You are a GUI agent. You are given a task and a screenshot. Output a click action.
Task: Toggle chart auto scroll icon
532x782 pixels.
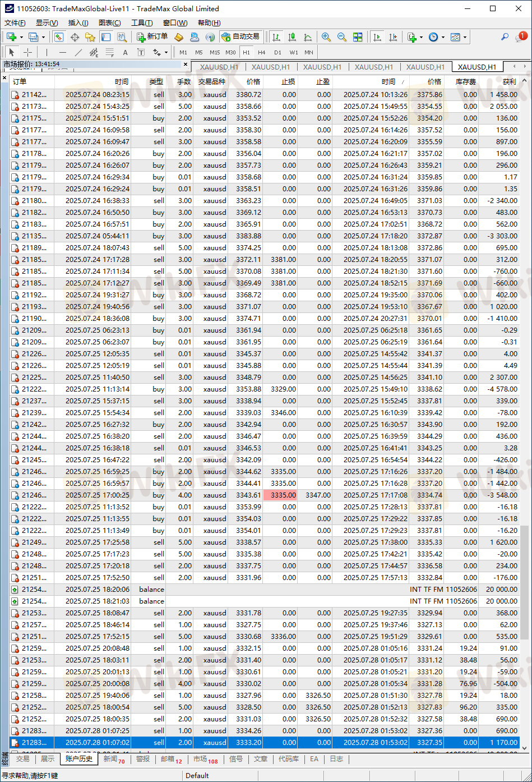coord(377,37)
